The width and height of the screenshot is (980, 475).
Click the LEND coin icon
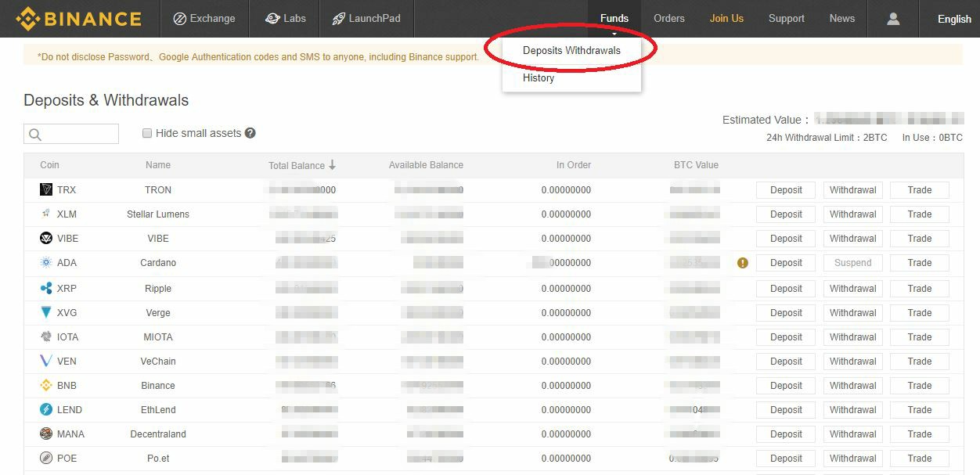(46, 409)
